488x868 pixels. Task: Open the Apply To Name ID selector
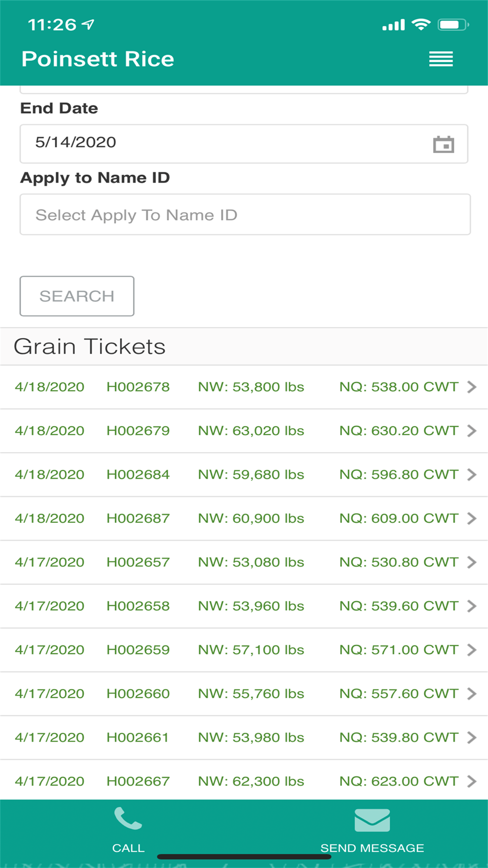tap(245, 214)
